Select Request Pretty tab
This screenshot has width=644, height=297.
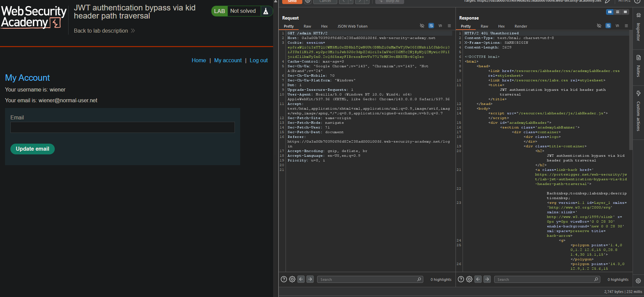[289, 26]
